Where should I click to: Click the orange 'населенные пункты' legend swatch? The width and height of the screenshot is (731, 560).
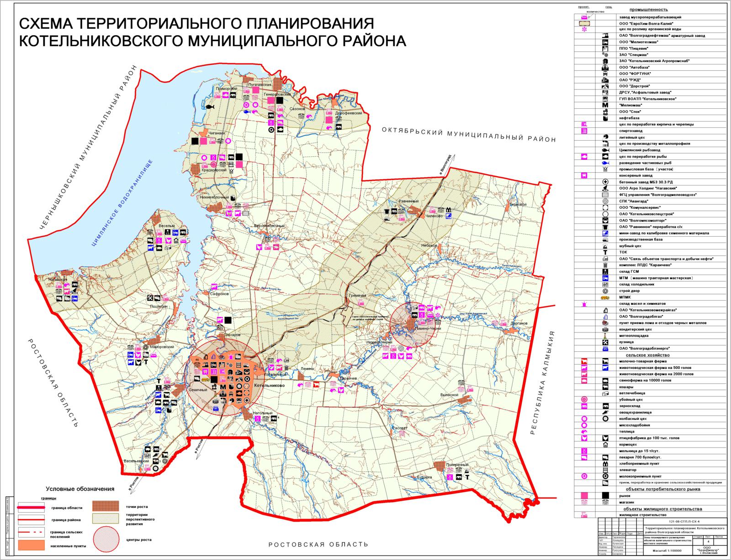[32, 545]
